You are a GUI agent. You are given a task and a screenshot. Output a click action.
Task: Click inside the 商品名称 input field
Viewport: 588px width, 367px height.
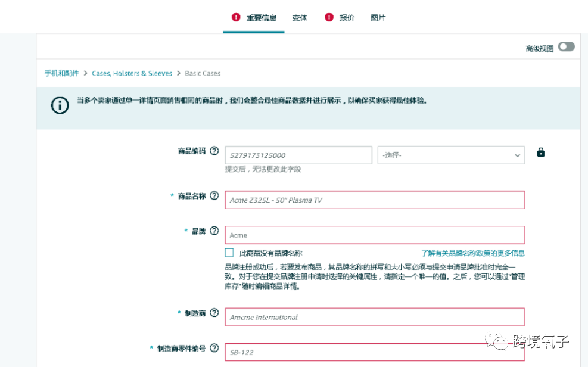click(374, 200)
